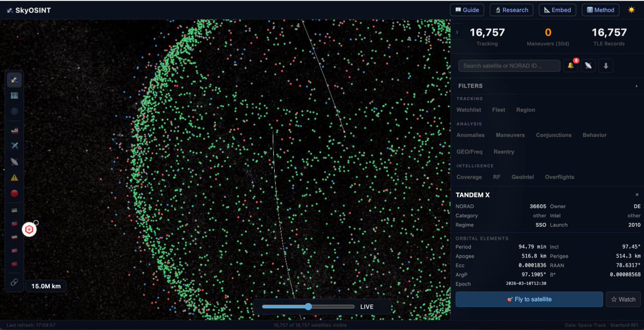Screen dimensions: 644x330
Task: Select the globe view icon in the sidebar
Action: (x=14, y=111)
